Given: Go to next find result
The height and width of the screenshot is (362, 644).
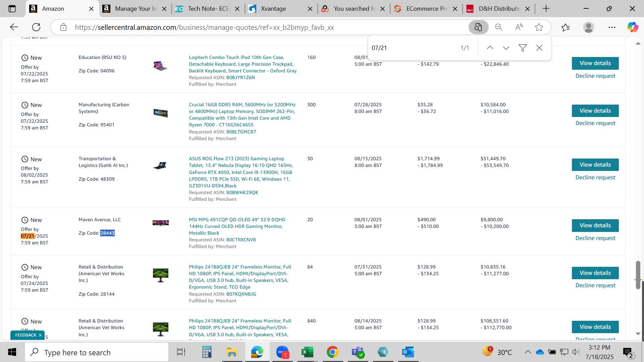Looking at the screenshot, I should coord(506,48).
